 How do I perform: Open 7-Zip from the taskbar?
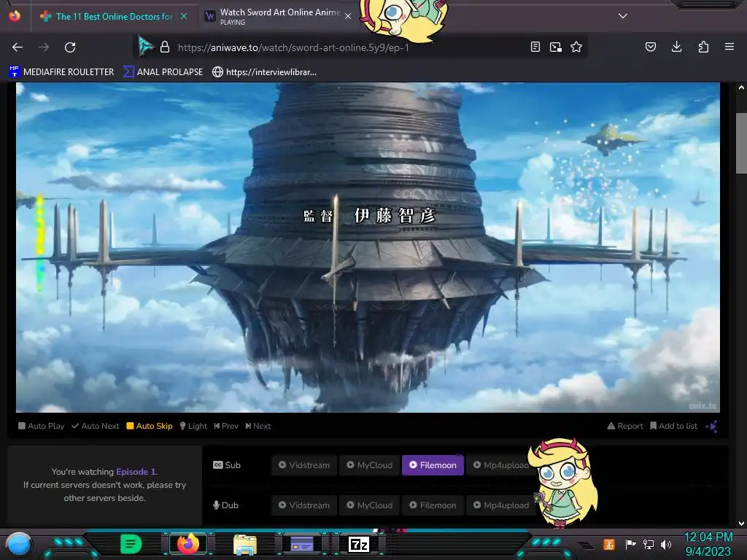coord(359,544)
